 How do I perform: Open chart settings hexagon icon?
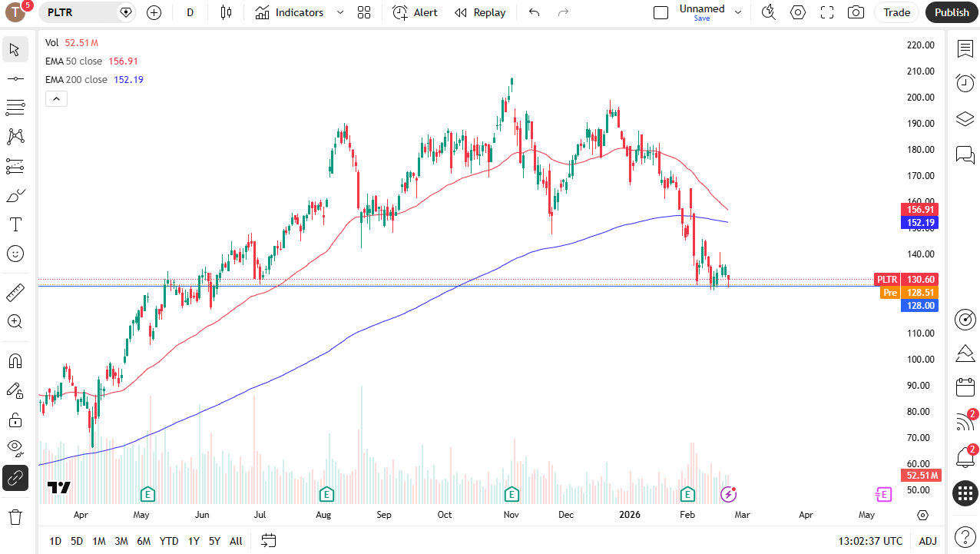click(798, 12)
